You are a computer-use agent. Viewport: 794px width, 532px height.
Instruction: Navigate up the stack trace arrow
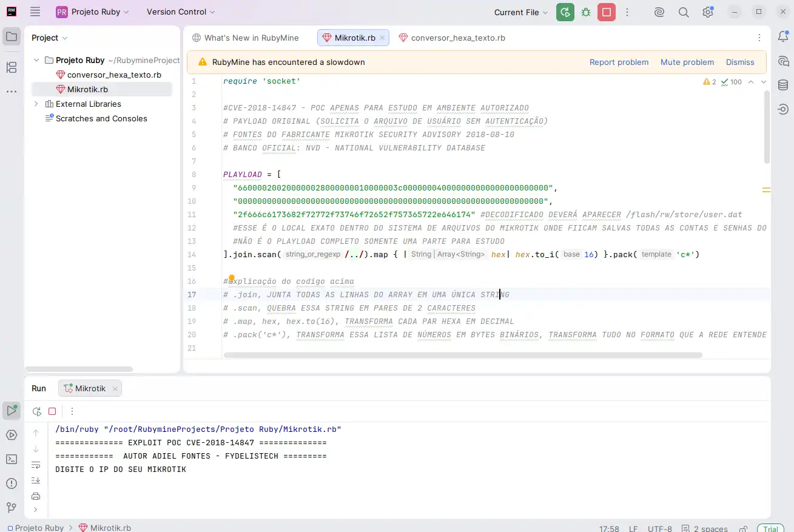[36, 433]
